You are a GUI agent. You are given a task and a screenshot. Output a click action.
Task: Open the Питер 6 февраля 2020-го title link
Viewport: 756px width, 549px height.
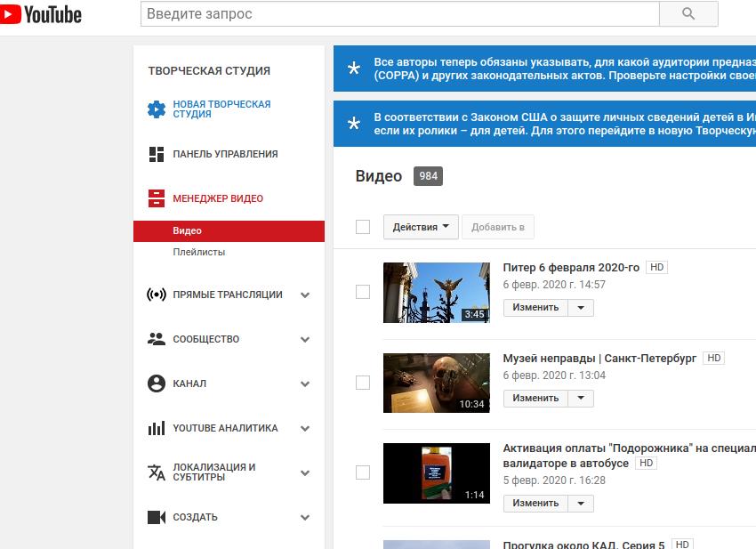click(571, 267)
